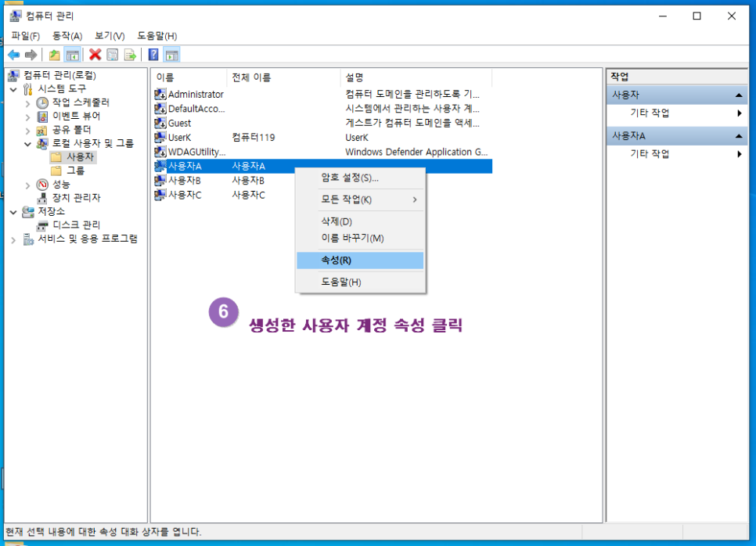The width and height of the screenshot is (756, 546).
Task: Choose 삭제(D) in context menu
Action: [360, 221]
